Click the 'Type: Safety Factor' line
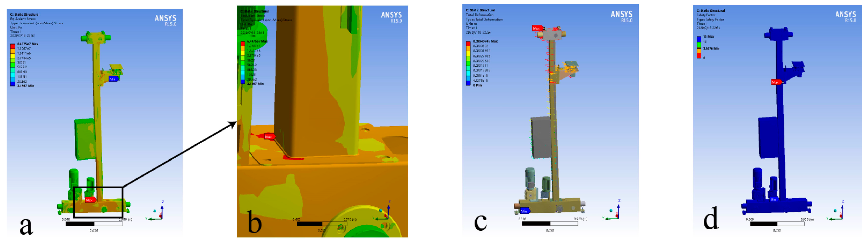Screen dimensions: 868x244 click(710, 20)
